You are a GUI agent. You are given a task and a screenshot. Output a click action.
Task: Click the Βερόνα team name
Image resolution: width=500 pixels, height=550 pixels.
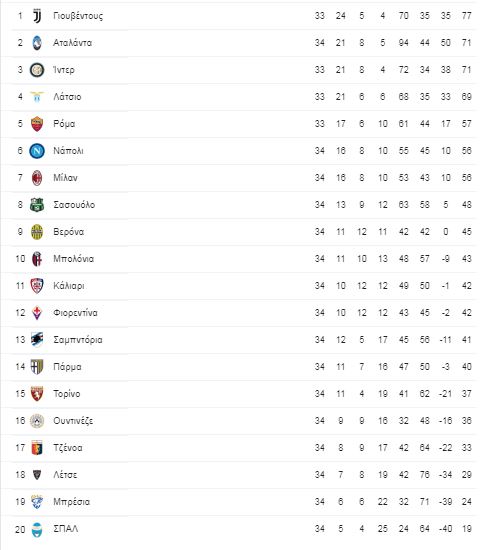pos(68,232)
